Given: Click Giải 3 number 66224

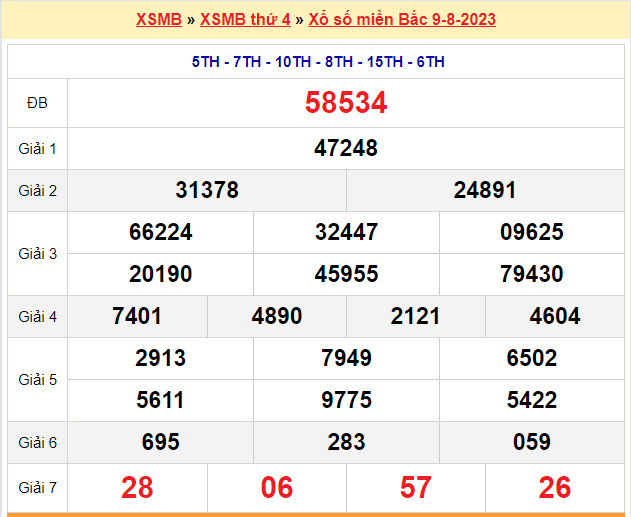Looking at the screenshot, I should click(161, 233).
